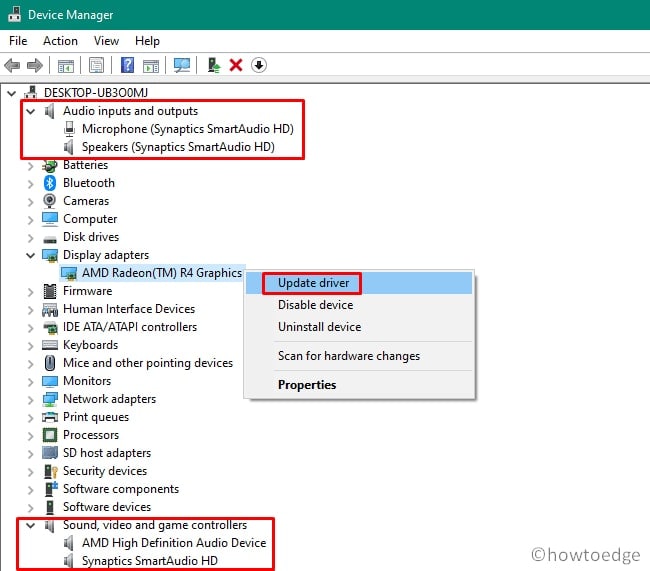This screenshot has height=571, width=650.
Task: Click the Security devices key icon
Action: (51, 471)
